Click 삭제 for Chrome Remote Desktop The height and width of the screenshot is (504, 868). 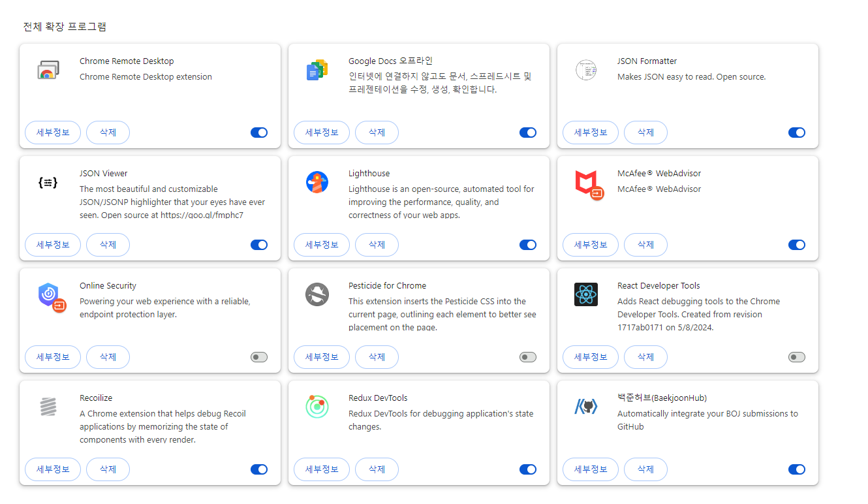pos(108,133)
